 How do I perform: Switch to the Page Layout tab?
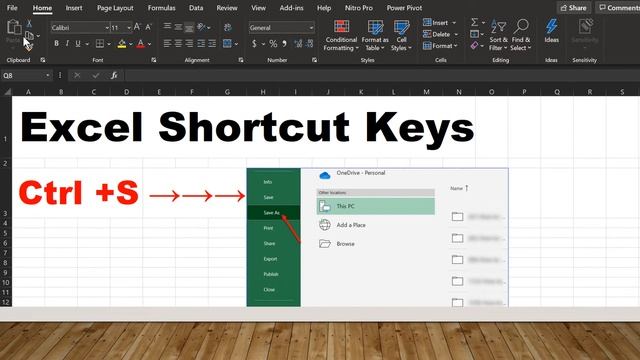pyautogui.click(x=115, y=8)
